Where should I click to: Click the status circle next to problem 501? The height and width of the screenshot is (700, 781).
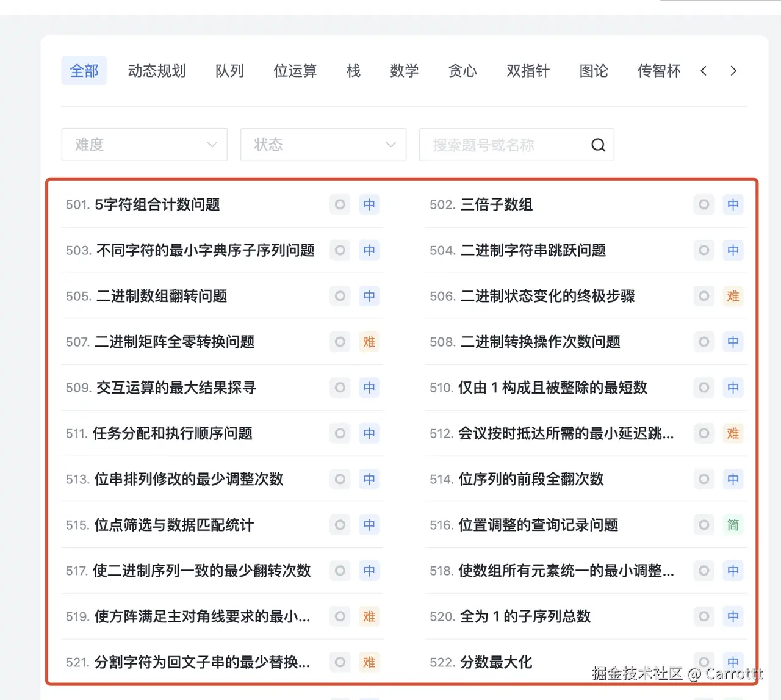(x=340, y=204)
